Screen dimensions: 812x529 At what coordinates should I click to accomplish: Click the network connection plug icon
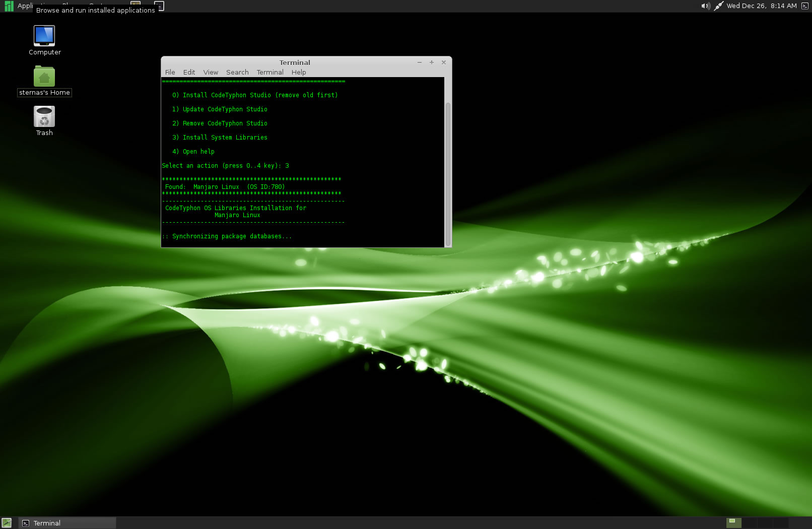pyautogui.click(x=719, y=6)
